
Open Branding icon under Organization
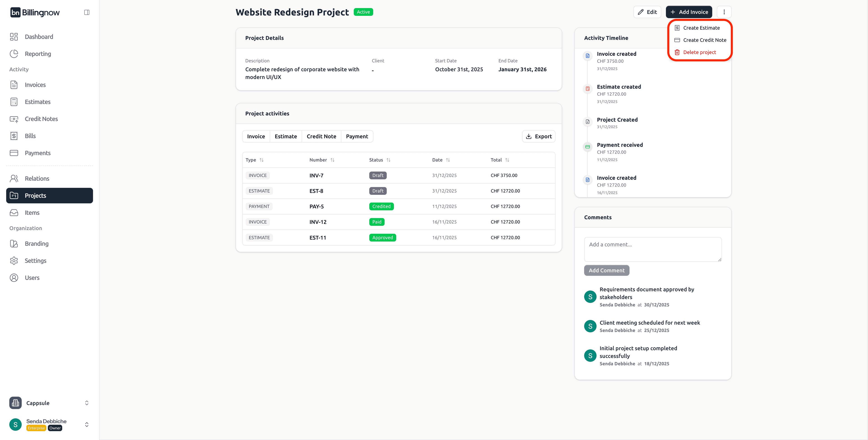(x=14, y=244)
